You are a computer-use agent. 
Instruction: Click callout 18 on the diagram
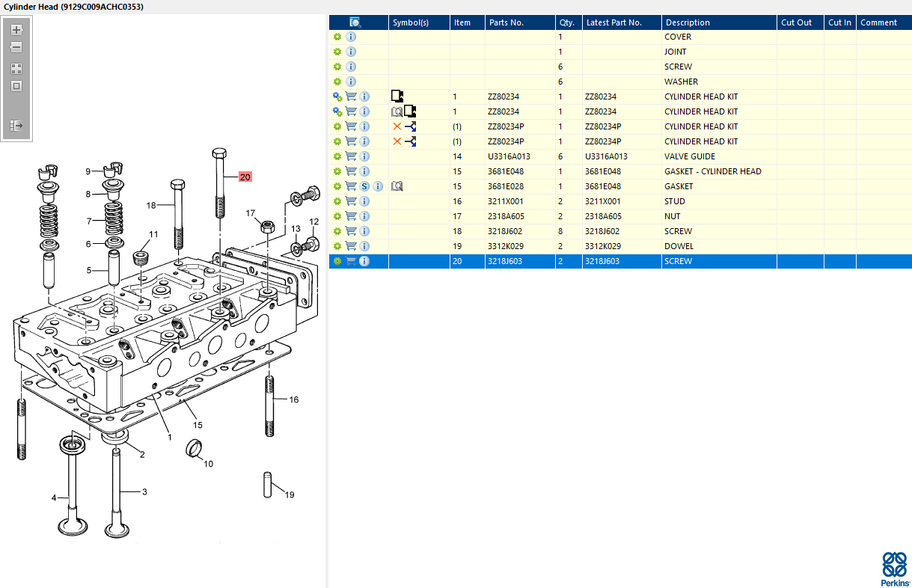point(151,205)
